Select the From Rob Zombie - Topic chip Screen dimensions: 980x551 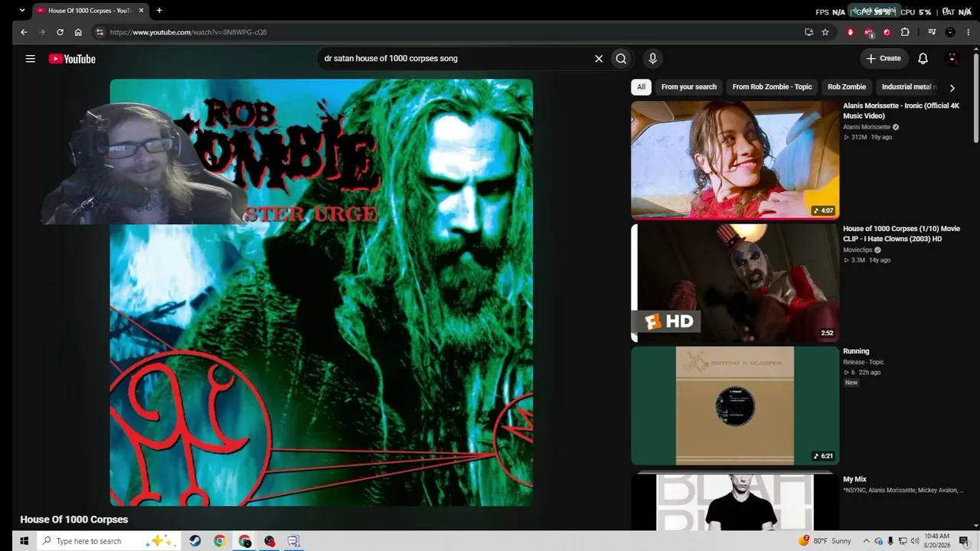pyautogui.click(x=772, y=87)
